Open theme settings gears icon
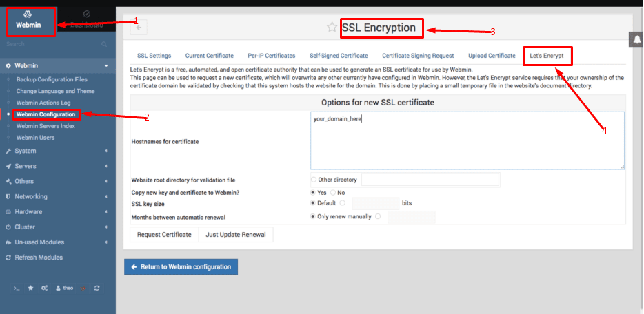This screenshot has height=314, width=644. 44,288
